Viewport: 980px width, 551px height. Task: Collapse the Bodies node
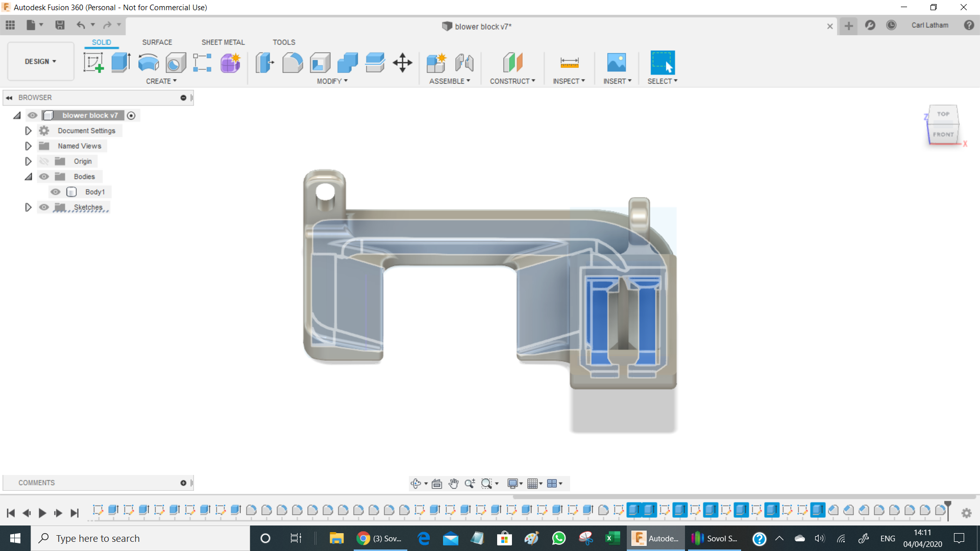point(28,177)
